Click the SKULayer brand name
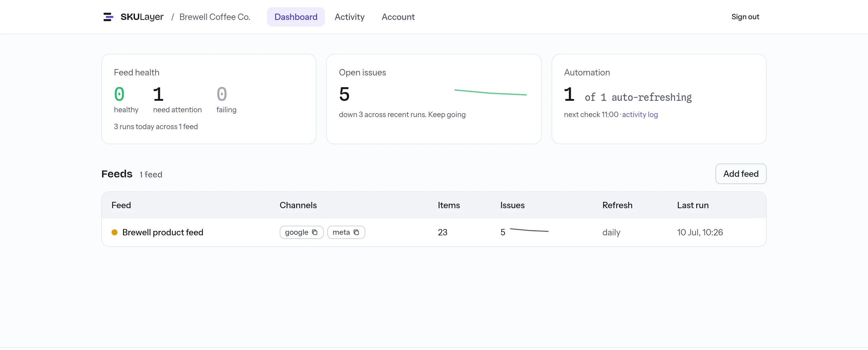 (x=142, y=17)
